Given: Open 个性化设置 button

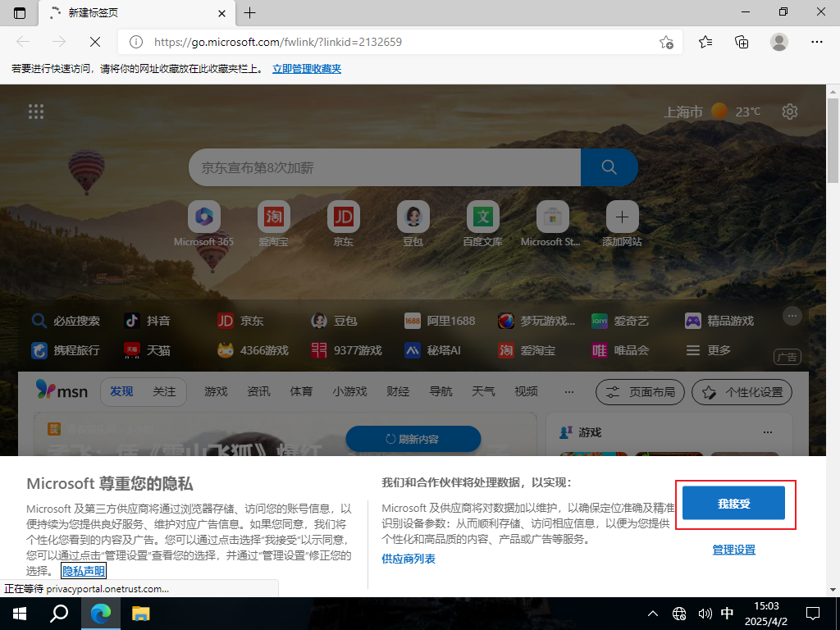Looking at the screenshot, I should click(742, 393).
